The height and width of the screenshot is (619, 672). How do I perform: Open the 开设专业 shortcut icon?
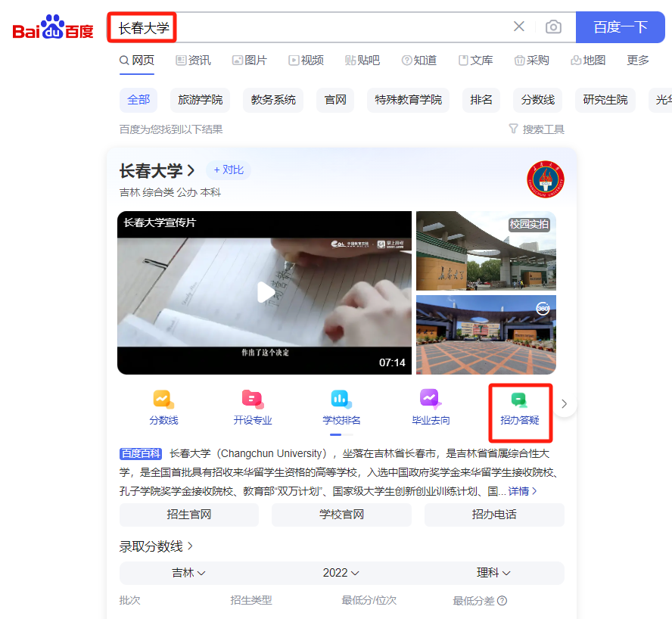pyautogui.click(x=253, y=408)
